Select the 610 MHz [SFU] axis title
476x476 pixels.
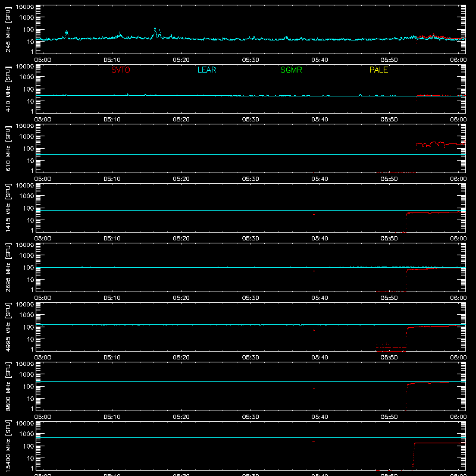pos(8,148)
